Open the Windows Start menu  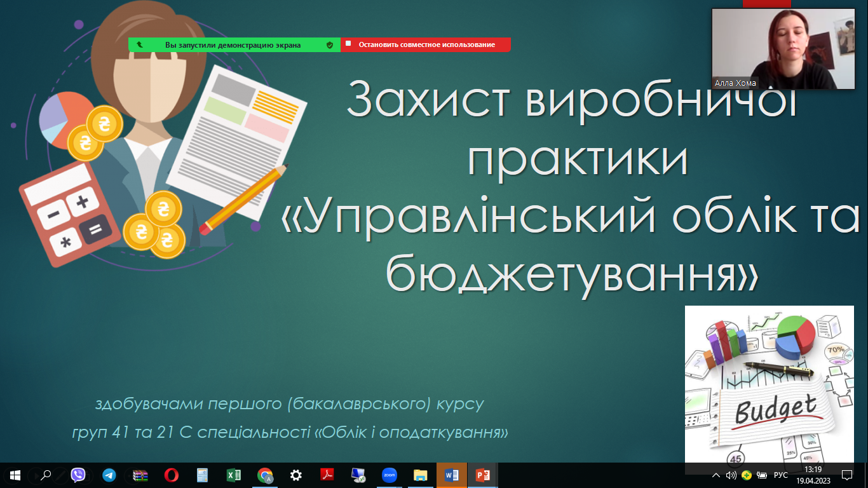[x=14, y=475]
